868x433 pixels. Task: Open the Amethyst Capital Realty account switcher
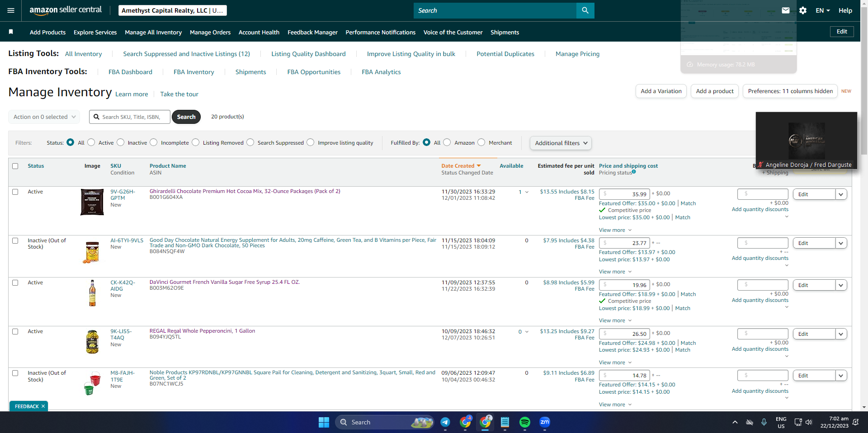coord(172,10)
